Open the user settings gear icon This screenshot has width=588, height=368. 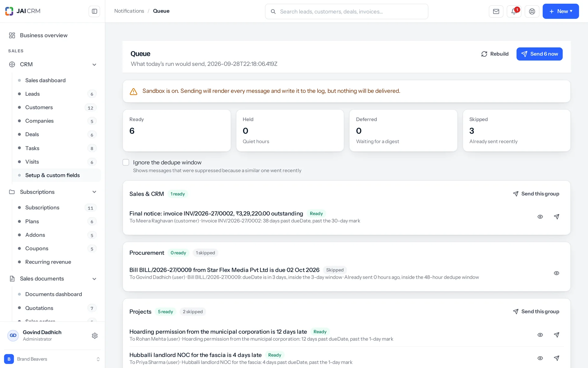(95, 335)
